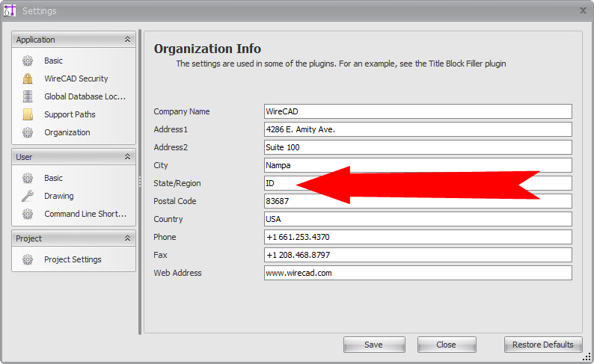Screen dimensions: 594x364
Task: Click the Company Name field
Action: tap(418, 111)
